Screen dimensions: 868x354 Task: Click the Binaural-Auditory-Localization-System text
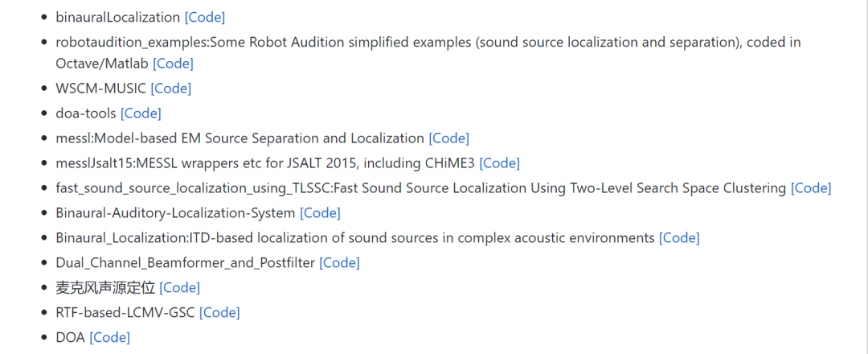click(x=175, y=213)
